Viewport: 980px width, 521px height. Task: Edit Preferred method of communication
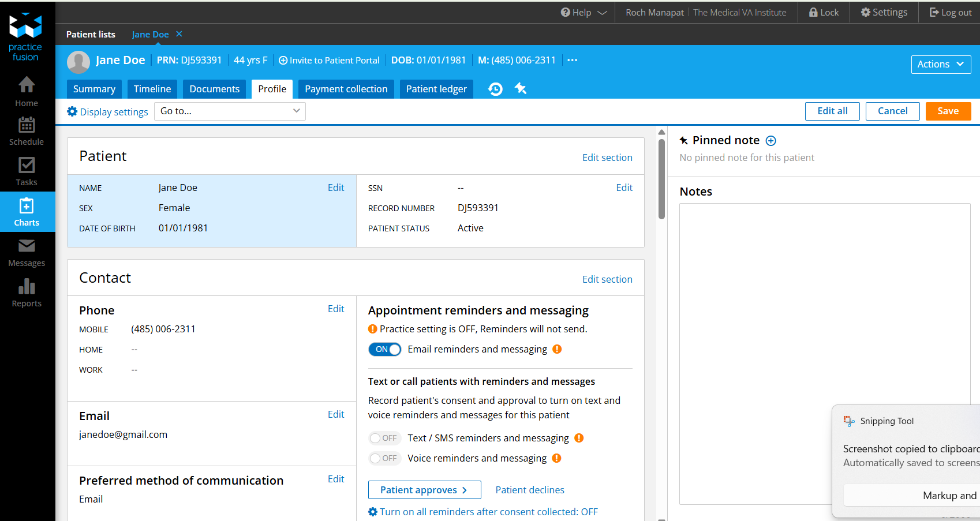336,479
